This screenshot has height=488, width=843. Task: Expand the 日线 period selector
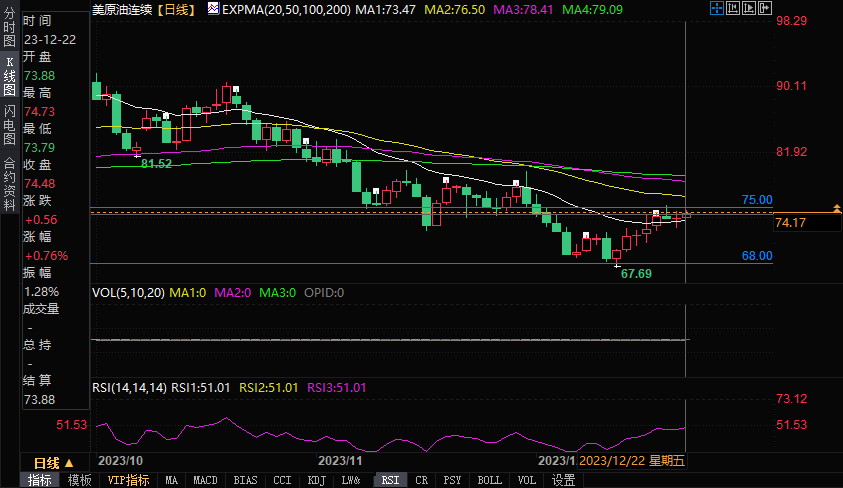click(x=54, y=463)
